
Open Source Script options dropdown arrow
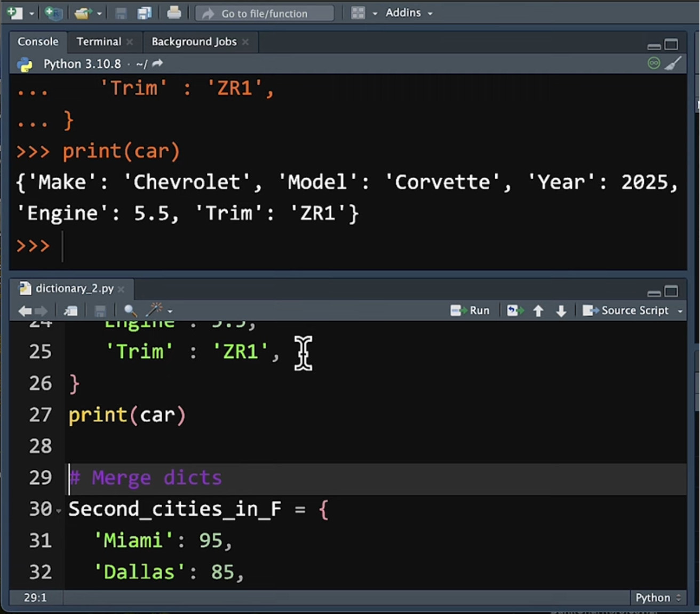pyautogui.click(x=680, y=311)
